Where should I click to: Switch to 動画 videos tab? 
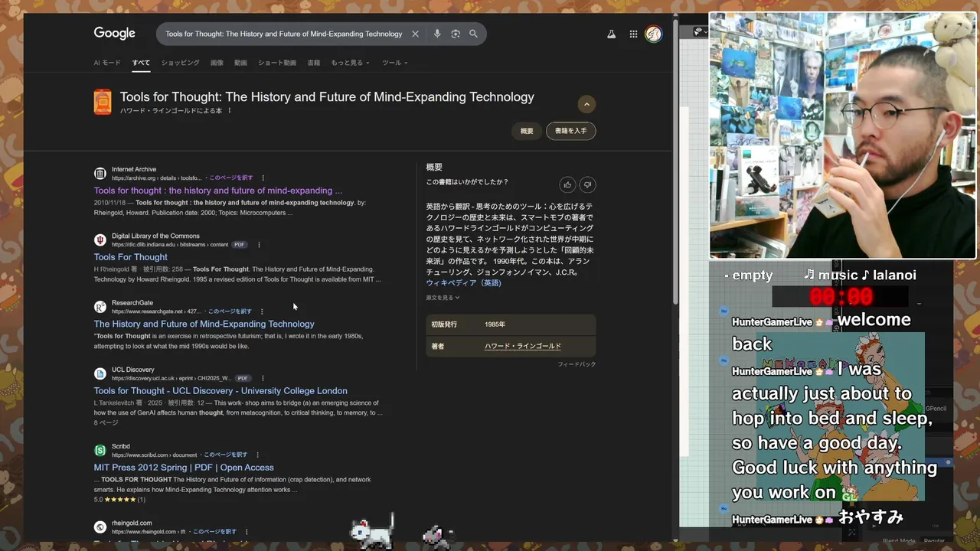coord(240,63)
